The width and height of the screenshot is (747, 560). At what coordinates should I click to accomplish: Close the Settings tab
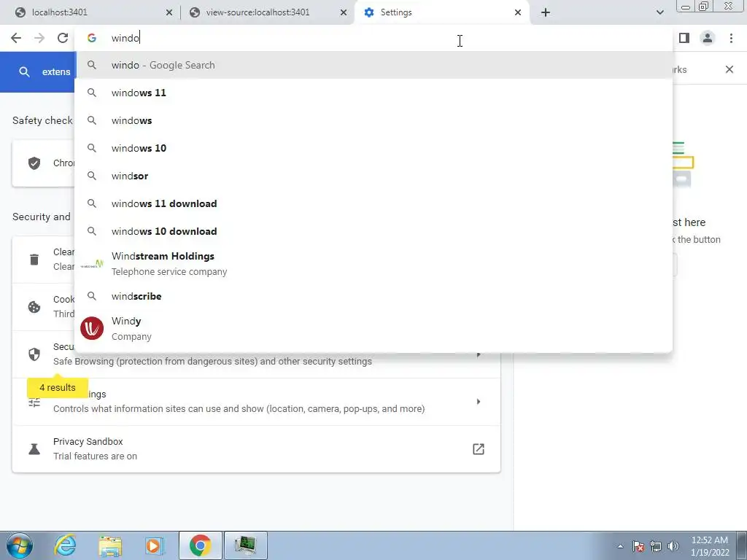[x=518, y=12]
